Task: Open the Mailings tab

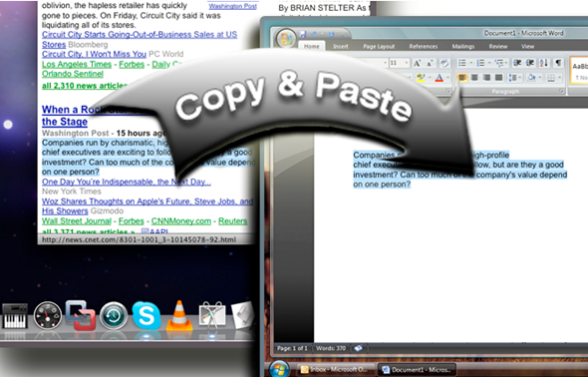Action: pyautogui.click(x=463, y=47)
